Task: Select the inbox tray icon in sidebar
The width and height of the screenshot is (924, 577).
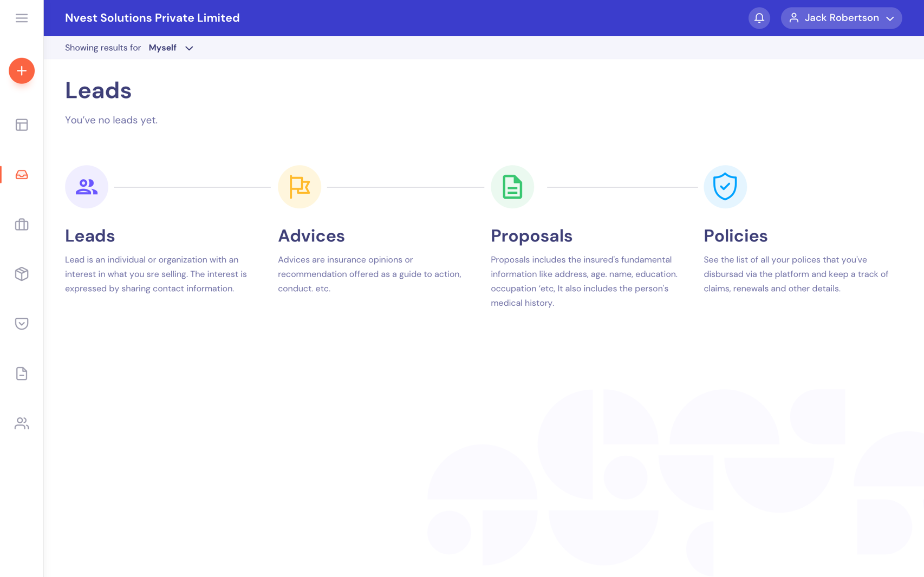Action: click(x=22, y=175)
